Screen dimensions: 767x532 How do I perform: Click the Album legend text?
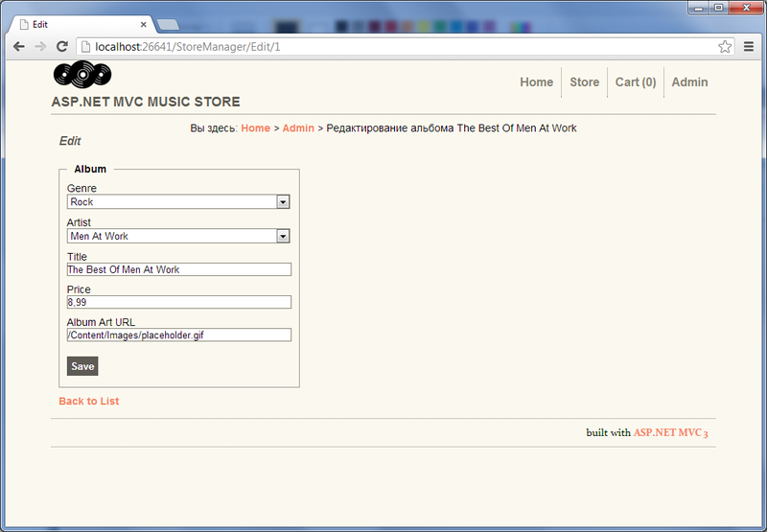(x=90, y=169)
